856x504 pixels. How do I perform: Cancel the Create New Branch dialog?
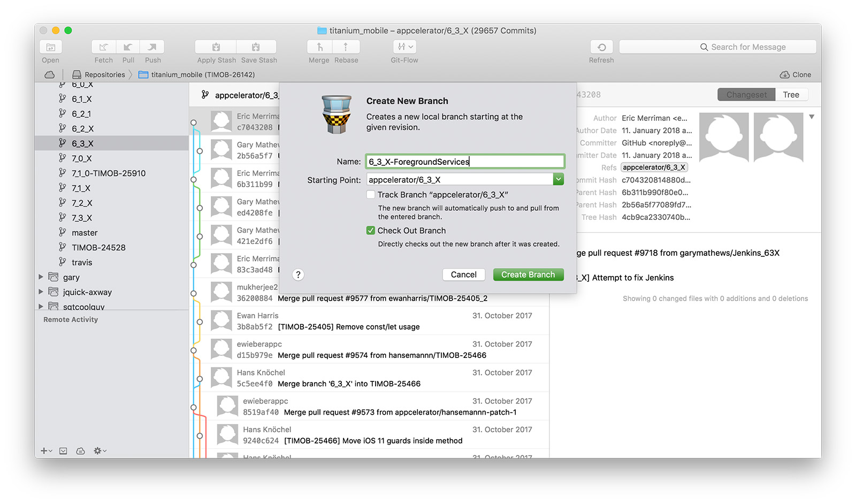[463, 274]
